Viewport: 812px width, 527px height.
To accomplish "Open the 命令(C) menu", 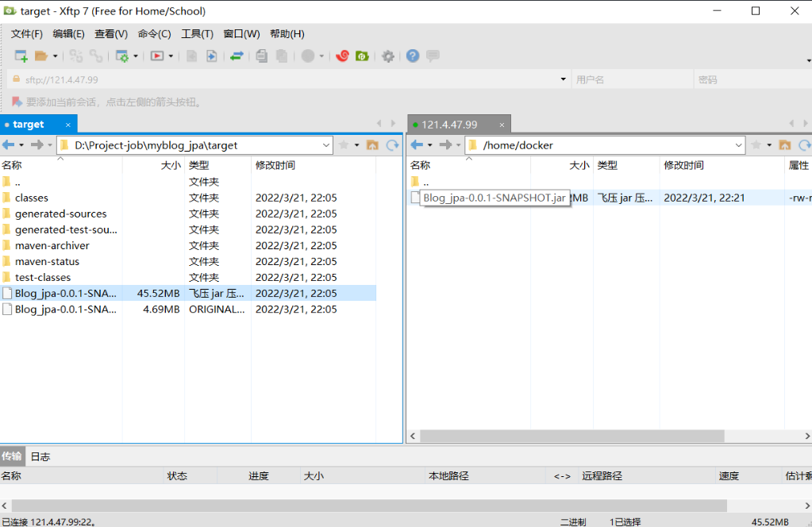I will coord(154,33).
